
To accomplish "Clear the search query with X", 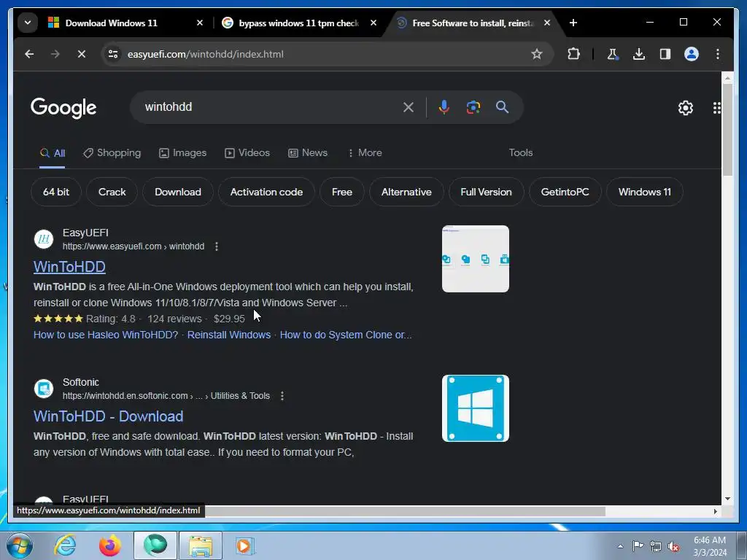I will pyautogui.click(x=409, y=107).
